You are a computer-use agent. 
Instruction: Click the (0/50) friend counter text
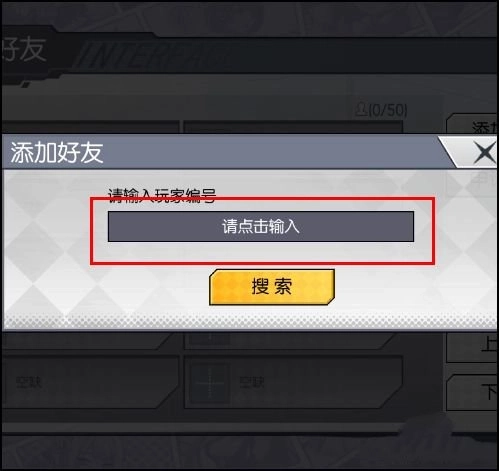click(x=388, y=110)
